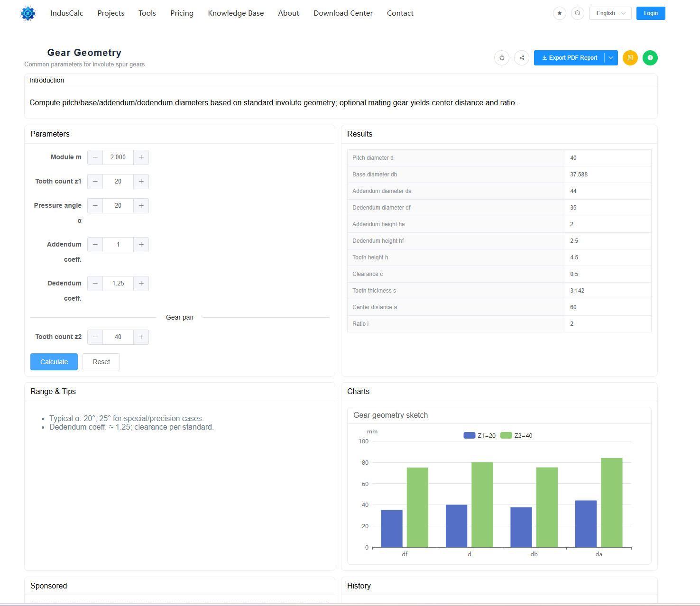
Task: Increase Addendum coeff. with plus
Action: tap(141, 245)
